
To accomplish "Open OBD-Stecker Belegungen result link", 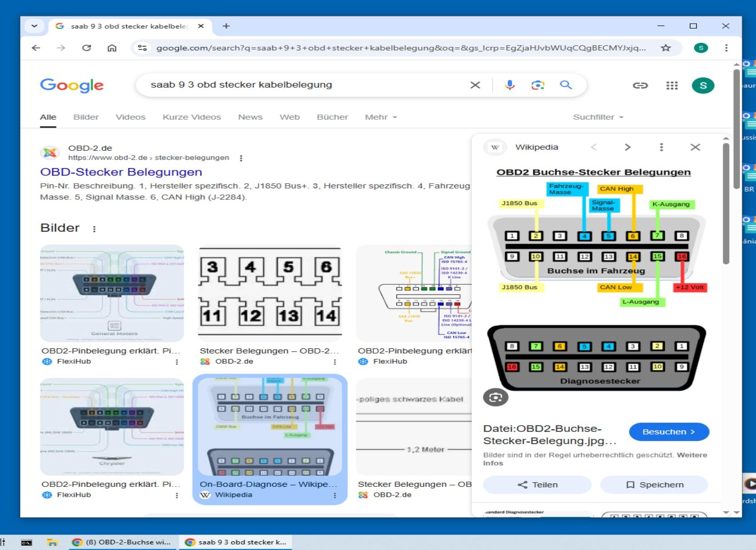I will click(121, 172).
